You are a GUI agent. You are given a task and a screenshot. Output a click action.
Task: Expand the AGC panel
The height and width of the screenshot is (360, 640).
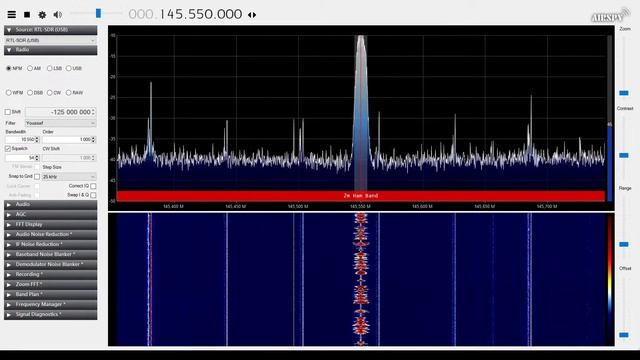[x=51, y=214]
